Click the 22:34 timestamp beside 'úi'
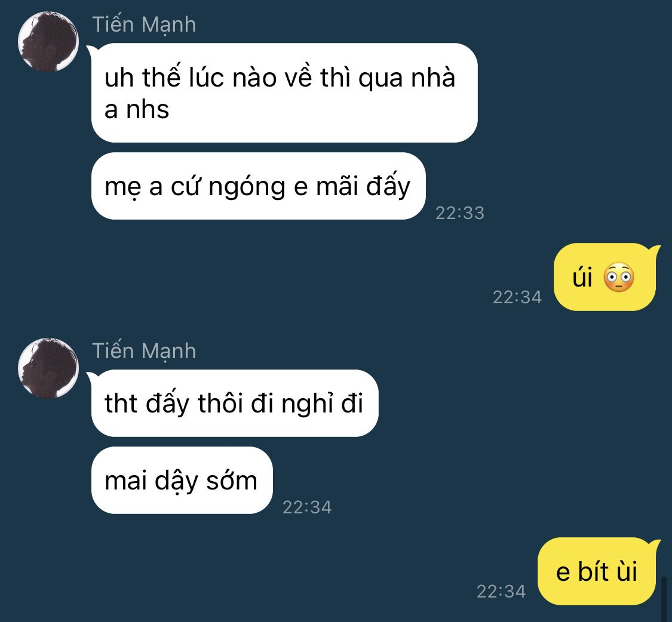This screenshot has width=672, height=622. tap(517, 297)
